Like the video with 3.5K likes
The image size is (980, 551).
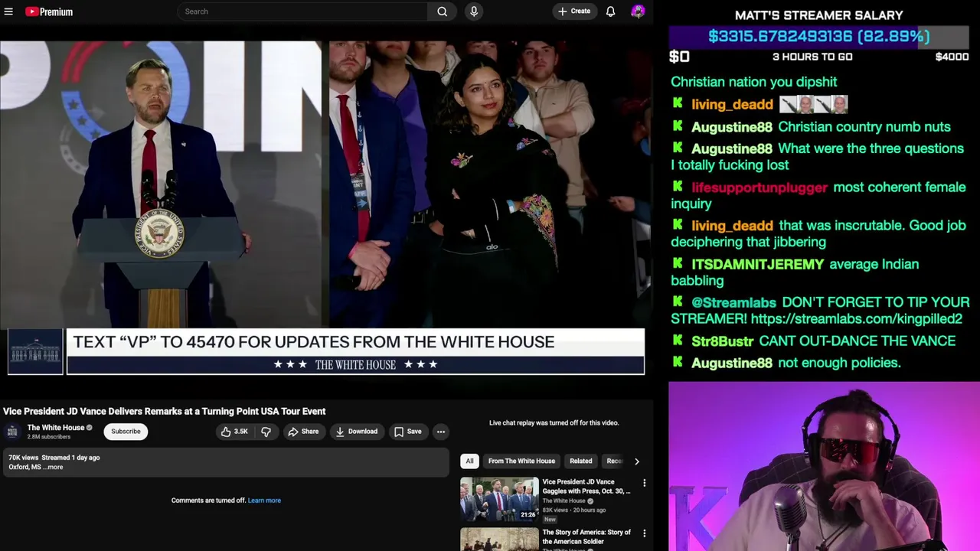coord(234,432)
